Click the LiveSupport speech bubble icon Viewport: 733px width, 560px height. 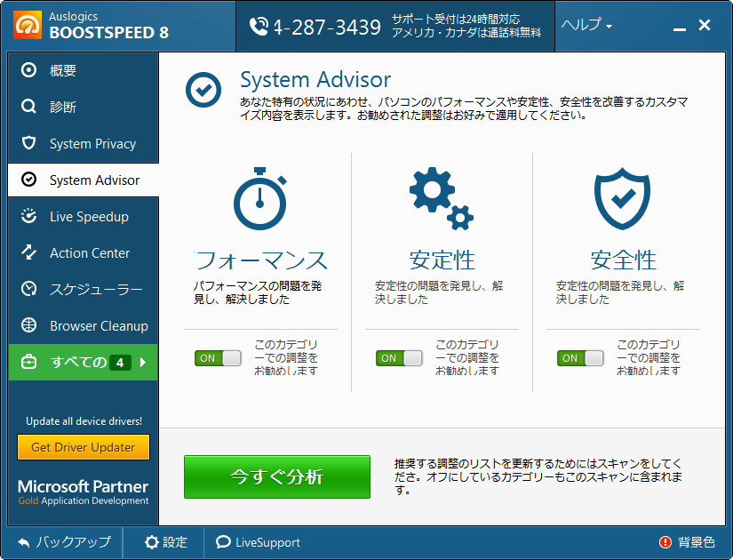(223, 541)
